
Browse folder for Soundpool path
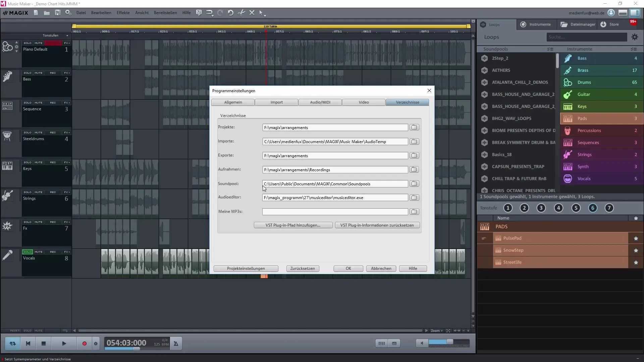[x=414, y=184]
